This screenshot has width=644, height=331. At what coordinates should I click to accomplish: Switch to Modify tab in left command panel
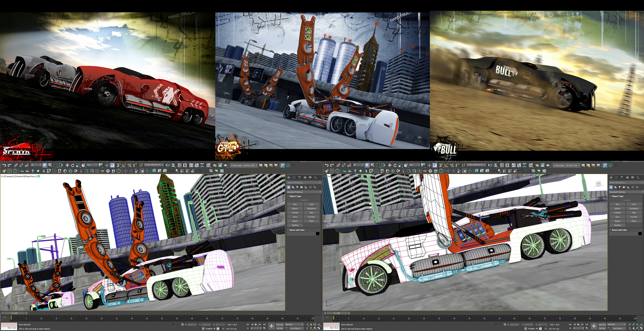(x=294, y=177)
